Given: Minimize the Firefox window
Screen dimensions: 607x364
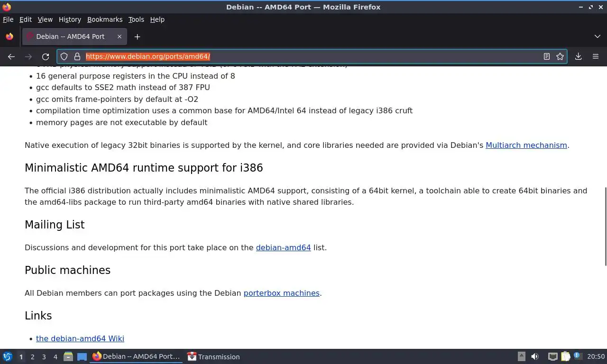Looking at the screenshot, I should 581,7.
